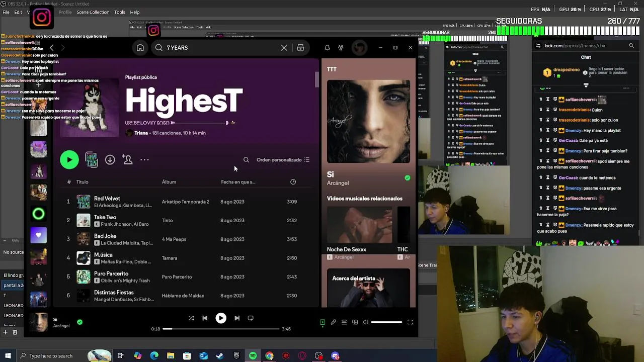Add a scene with the OBS plus icon
Viewport: 644px width, 362px height.
pos(5,332)
